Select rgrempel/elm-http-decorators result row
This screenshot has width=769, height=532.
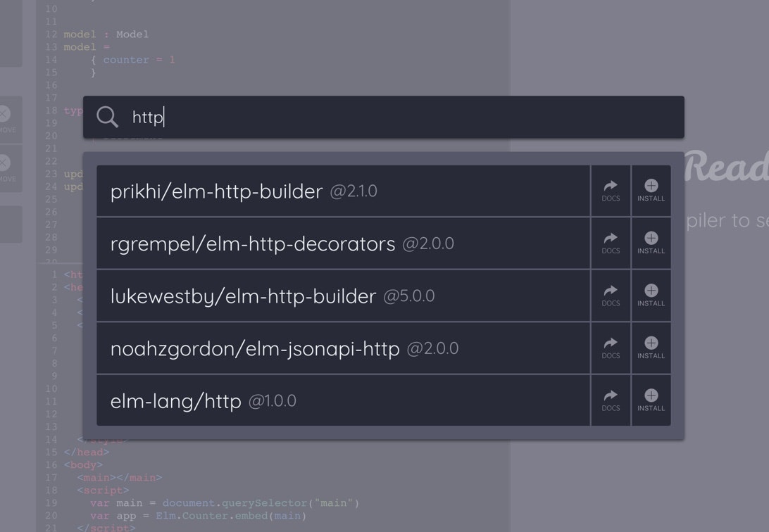click(x=344, y=243)
